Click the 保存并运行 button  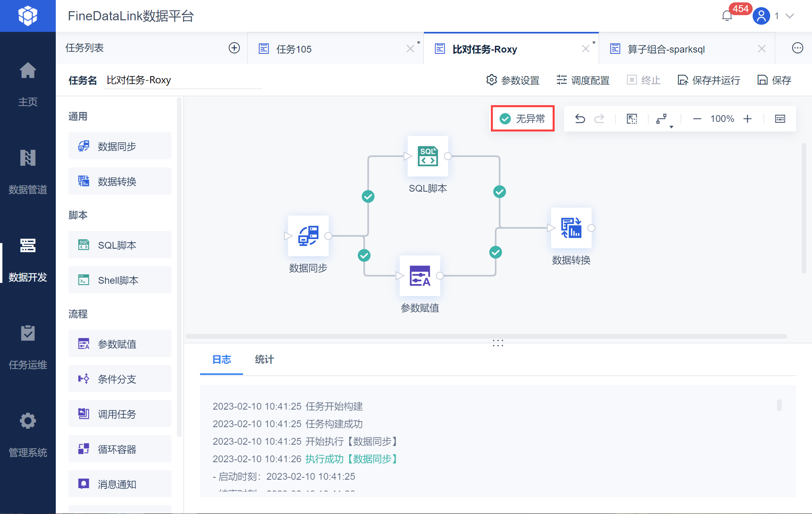tap(709, 80)
